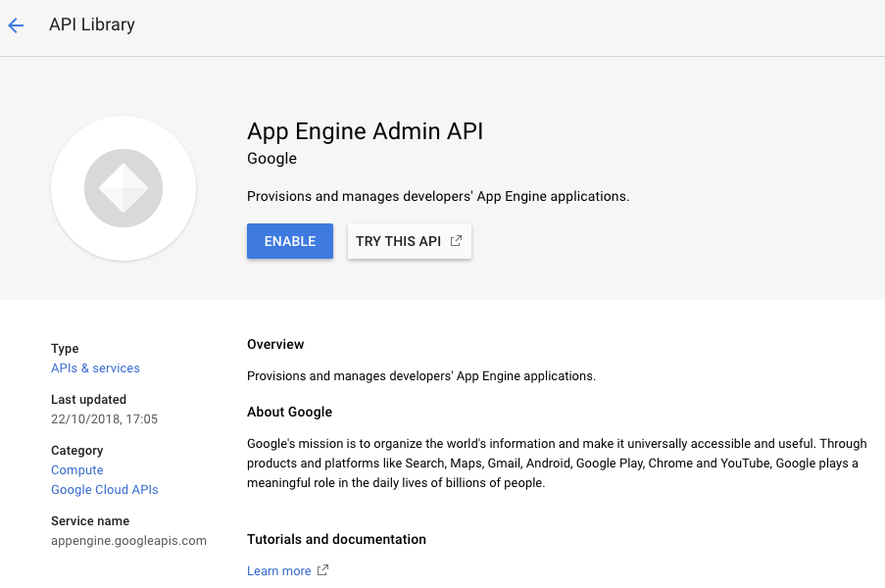Click the API Library page title
The width and height of the screenshot is (885, 588).
pos(92,24)
